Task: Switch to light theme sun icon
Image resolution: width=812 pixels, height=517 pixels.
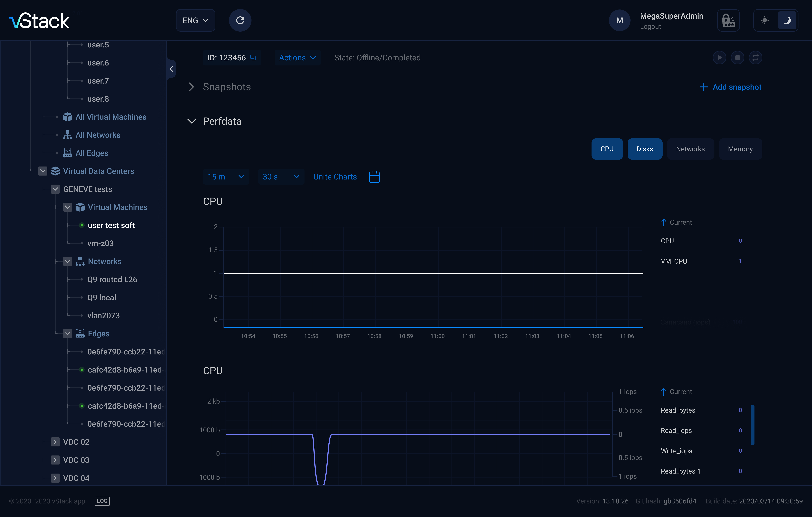Action: click(x=765, y=20)
